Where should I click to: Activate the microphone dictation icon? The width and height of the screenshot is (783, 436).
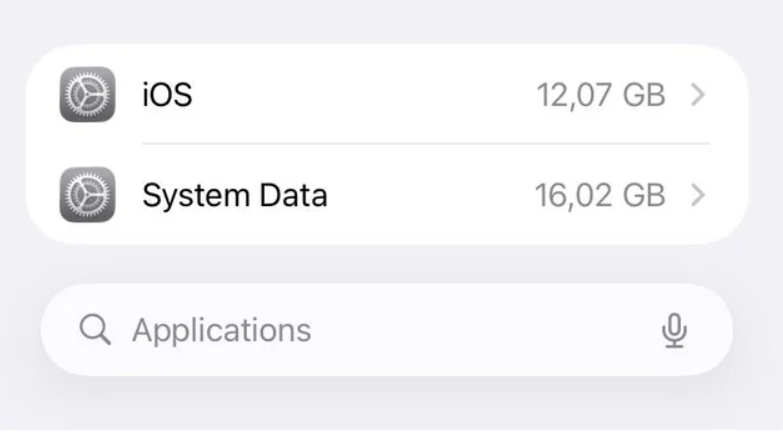click(x=675, y=331)
